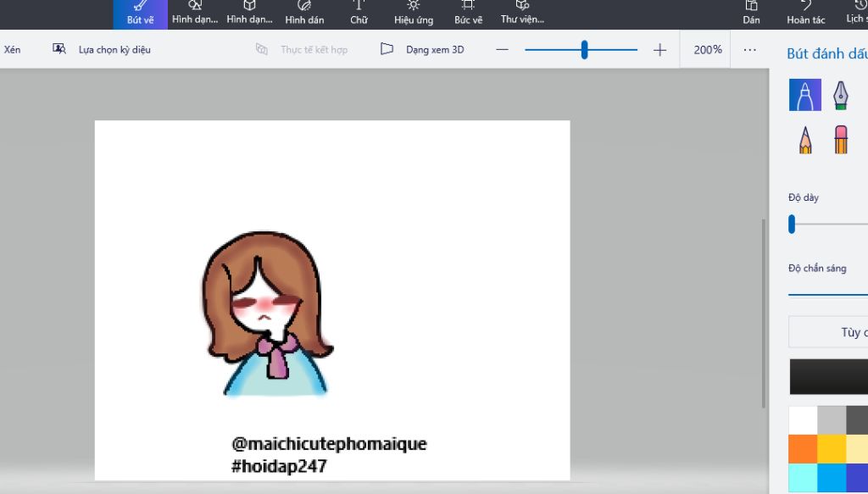This screenshot has height=494, width=868.
Task: Pick the sky blue color swatch
Action: coord(832,478)
